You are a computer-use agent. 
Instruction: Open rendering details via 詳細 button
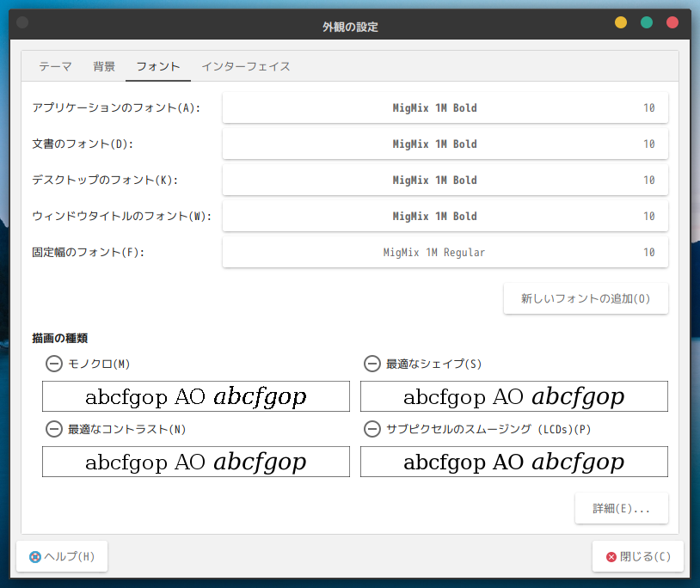click(x=621, y=508)
